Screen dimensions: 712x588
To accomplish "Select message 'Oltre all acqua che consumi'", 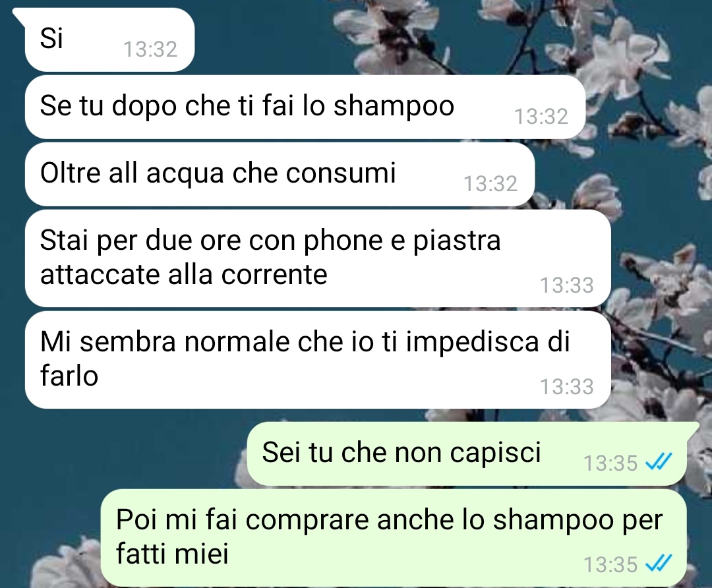I will point(280,174).
